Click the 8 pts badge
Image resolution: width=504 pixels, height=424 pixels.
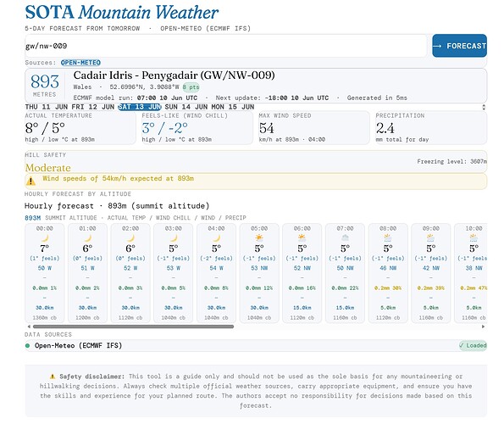pyautogui.click(x=191, y=86)
